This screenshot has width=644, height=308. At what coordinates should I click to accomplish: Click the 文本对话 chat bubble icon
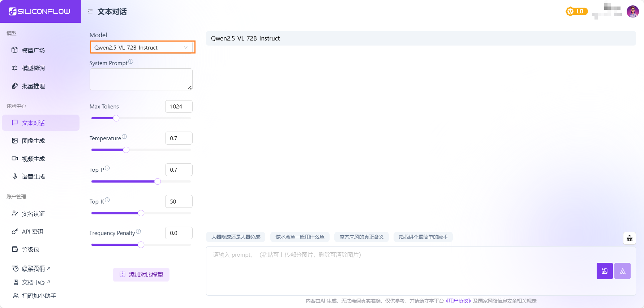15,123
